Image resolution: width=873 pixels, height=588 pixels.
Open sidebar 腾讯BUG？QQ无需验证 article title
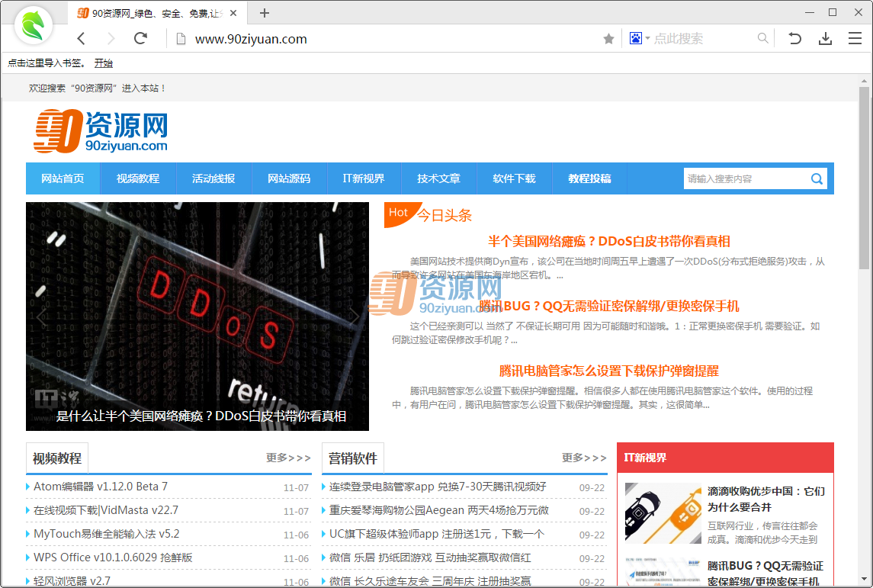[x=766, y=574]
